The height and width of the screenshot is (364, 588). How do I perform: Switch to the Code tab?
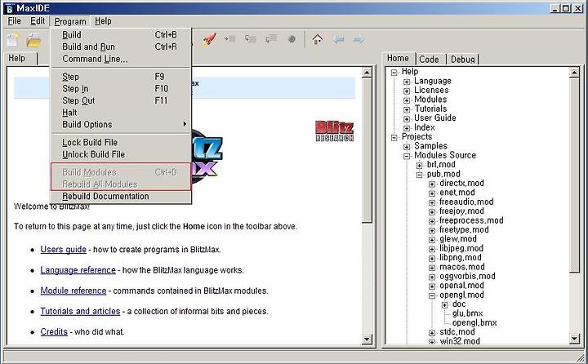tap(429, 60)
